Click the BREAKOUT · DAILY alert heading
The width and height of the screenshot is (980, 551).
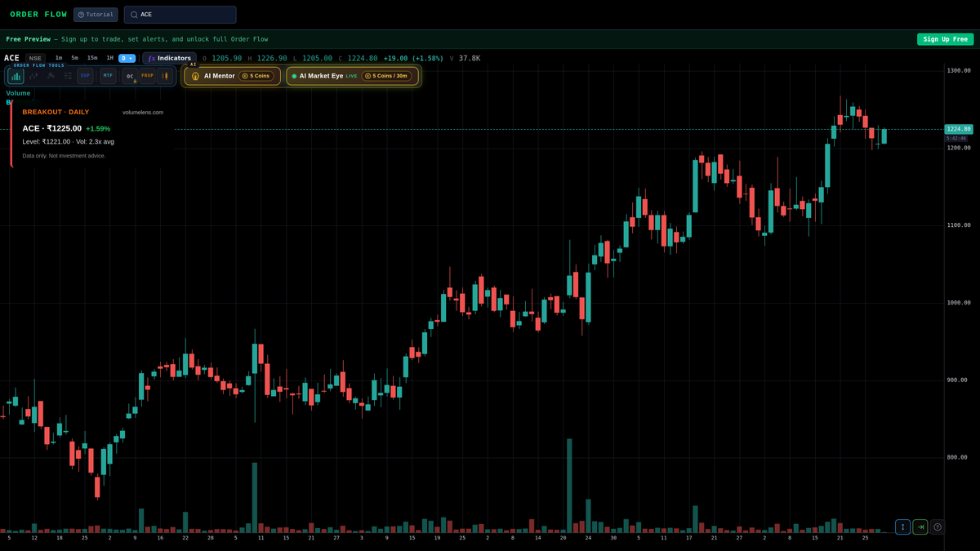click(56, 112)
